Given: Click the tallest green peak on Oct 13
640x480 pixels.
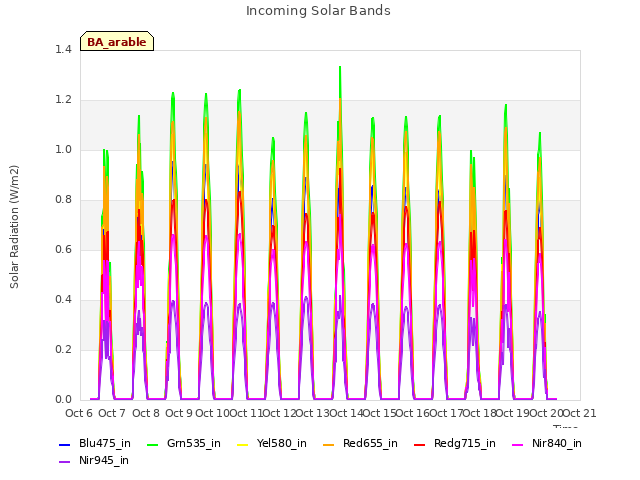Looking at the screenshot, I should 340,68.
